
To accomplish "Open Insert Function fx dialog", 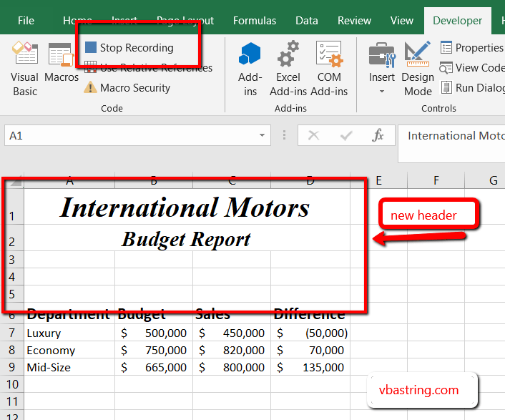I will (378, 136).
